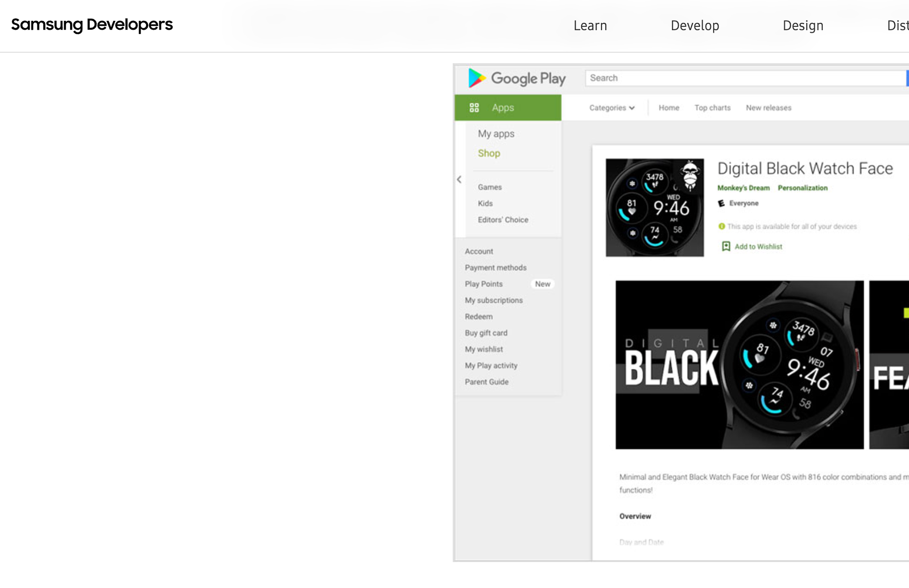Click the Digital Black Watch Face app icon

[x=655, y=207]
